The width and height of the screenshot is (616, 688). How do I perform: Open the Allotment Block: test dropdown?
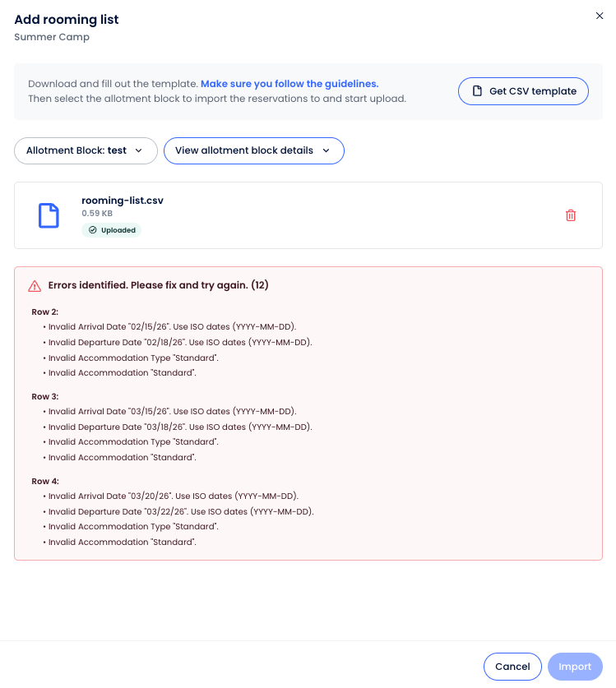point(86,150)
